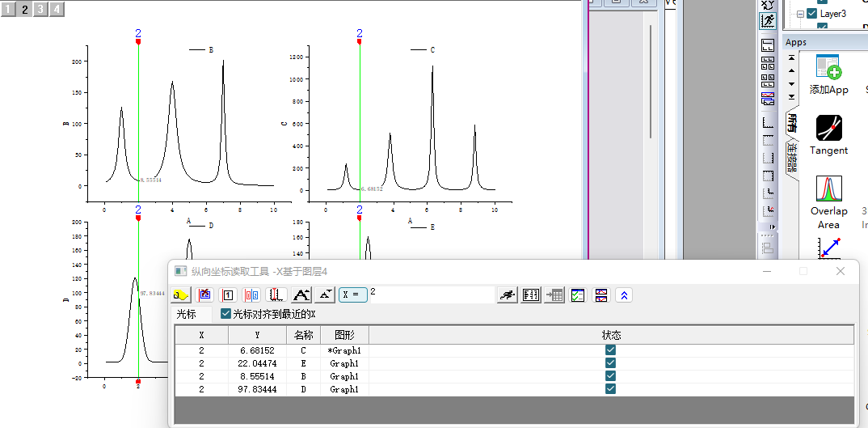Image resolution: width=868 pixels, height=428 pixels.
Task: Switch to layer 3 tab
Action: (x=40, y=10)
